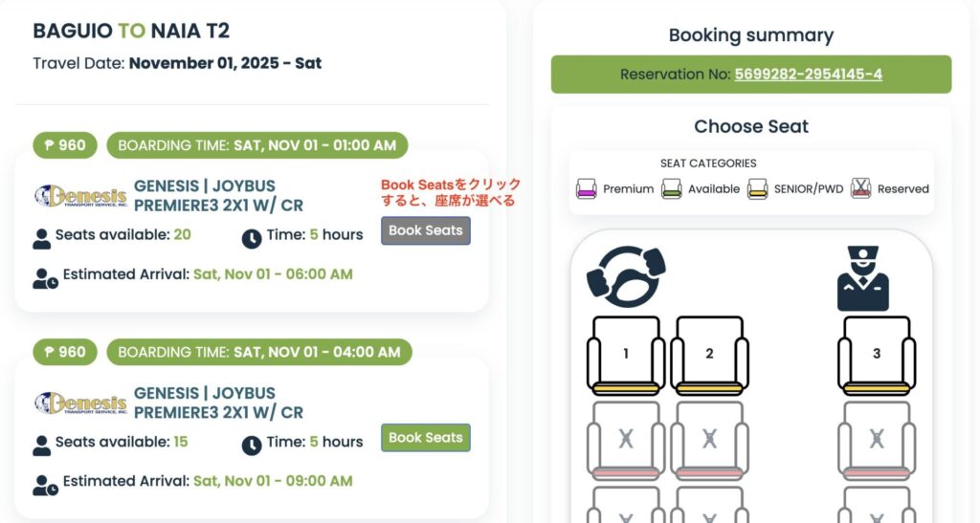Click the clock icon in the first trip card
The height and width of the screenshot is (523, 980).
coord(251,238)
